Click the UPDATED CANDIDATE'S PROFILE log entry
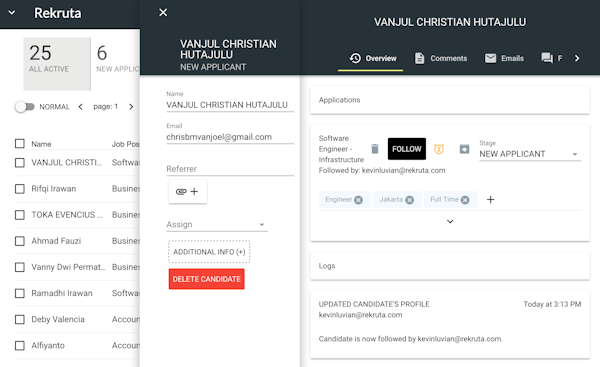Image resolution: width=600 pixels, height=367 pixels. click(450, 324)
